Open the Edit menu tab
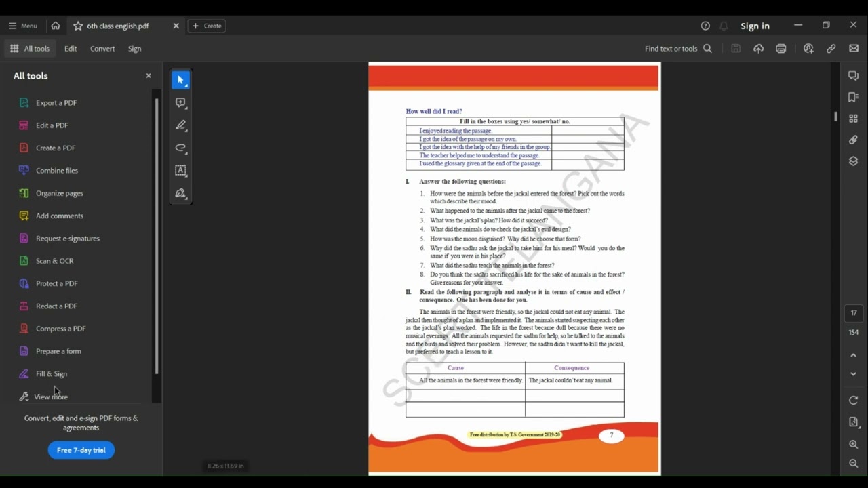868x488 pixels. [x=71, y=49]
